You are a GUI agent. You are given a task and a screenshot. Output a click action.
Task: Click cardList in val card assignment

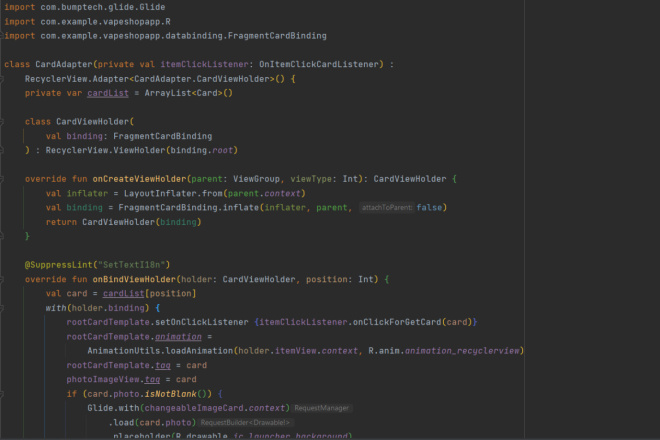coord(123,293)
